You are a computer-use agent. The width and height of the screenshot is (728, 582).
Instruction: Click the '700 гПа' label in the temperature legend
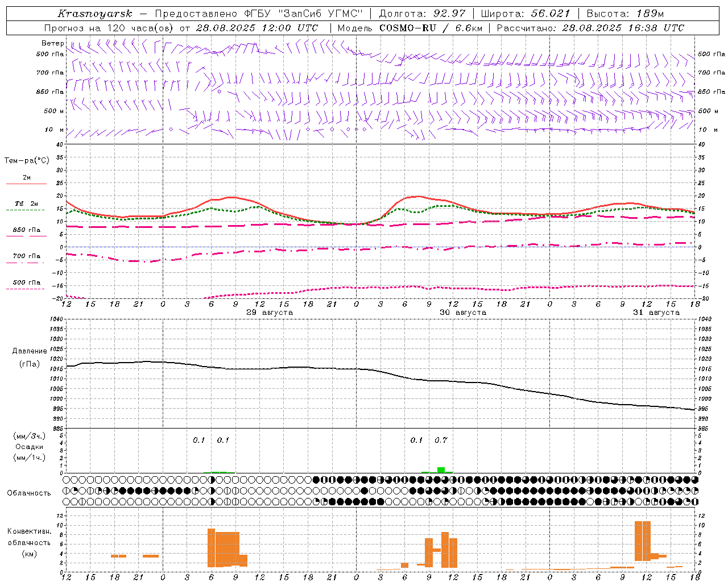pos(27,256)
